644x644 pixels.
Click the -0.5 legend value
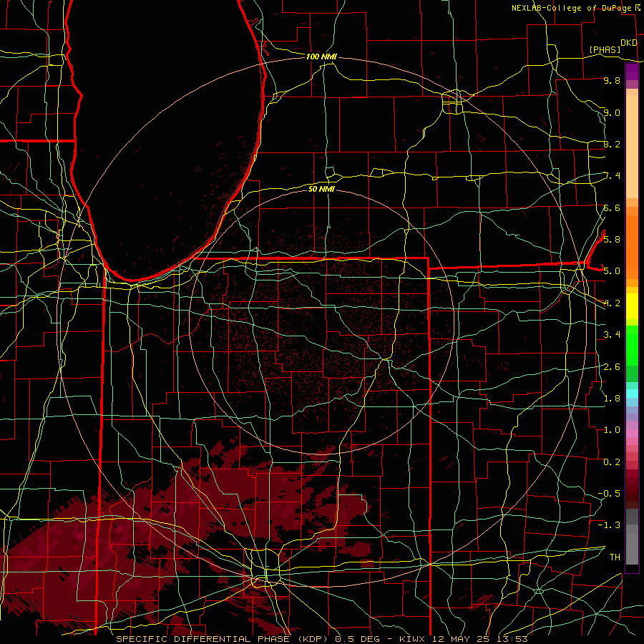tap(609, 493)
